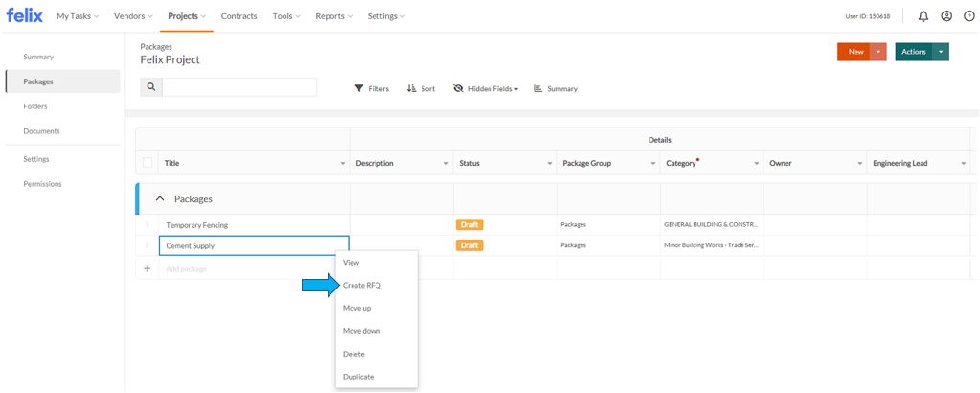Open Status column dropdown arrow
This screenshot has width=980, height=393.
[x=550, y=163]
